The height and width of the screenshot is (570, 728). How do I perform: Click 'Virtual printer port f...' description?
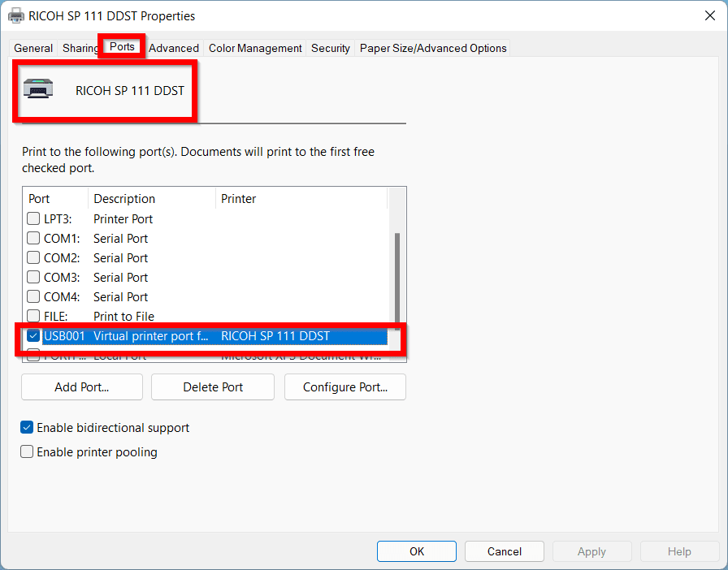click(x=151, y=335)
